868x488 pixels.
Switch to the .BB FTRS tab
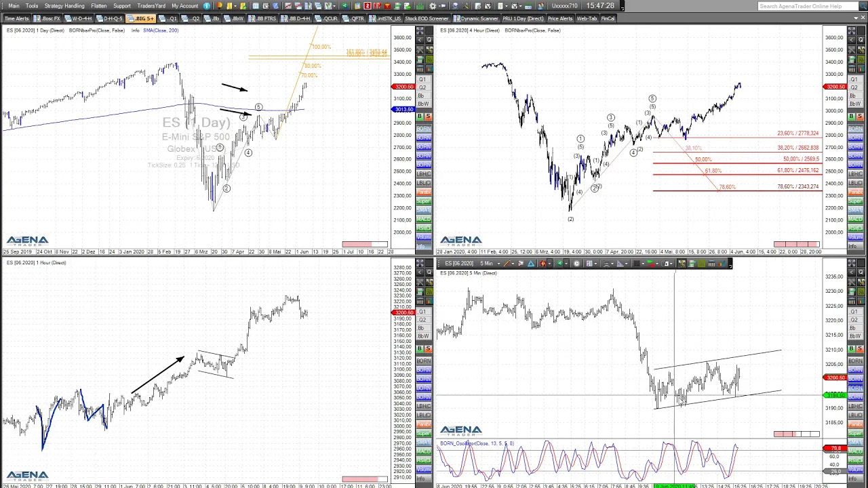pyautogui.click(x=262, y=18)
